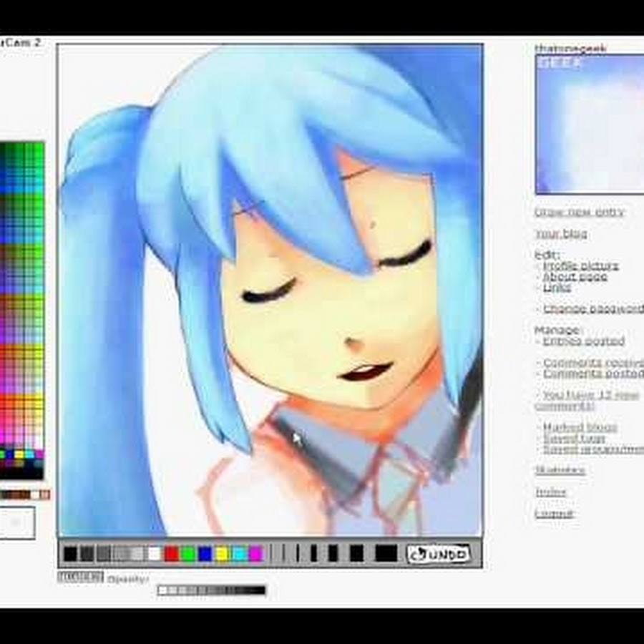Screen dimensions: 644x644
Task: Open Marked blogs
Action: 580,427
